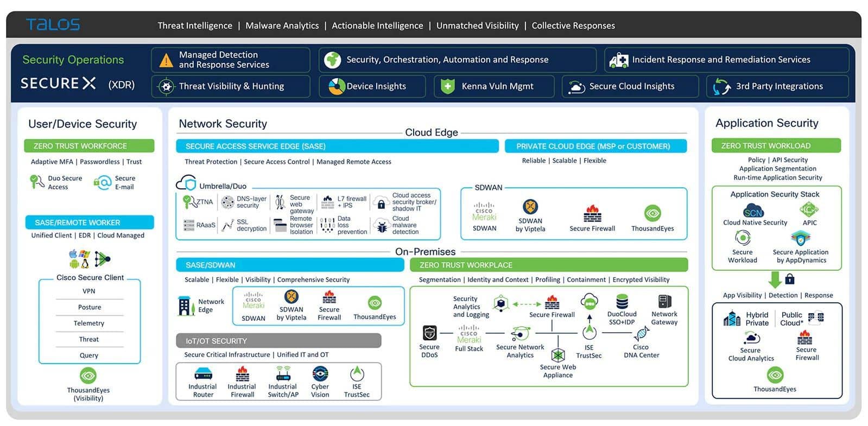Select the ZTNA icon

189,202
